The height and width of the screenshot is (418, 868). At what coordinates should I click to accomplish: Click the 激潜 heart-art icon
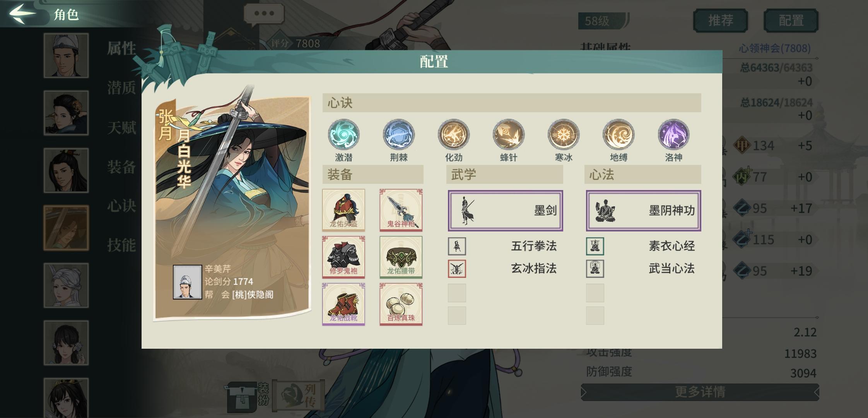[343, 135]
